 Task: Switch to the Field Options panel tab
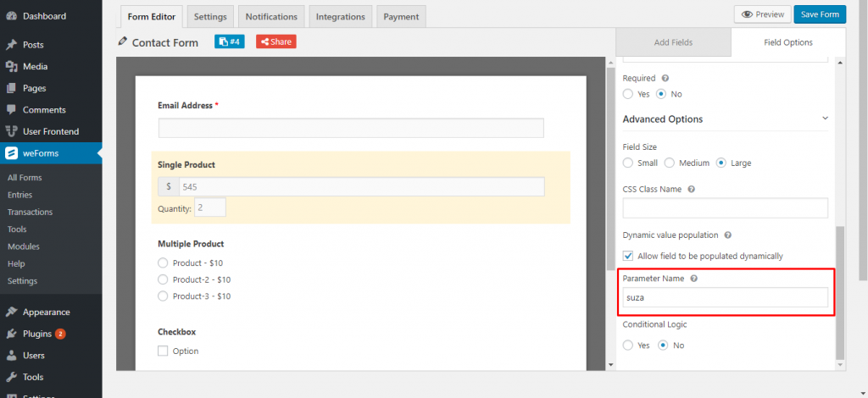coord(788,42)
